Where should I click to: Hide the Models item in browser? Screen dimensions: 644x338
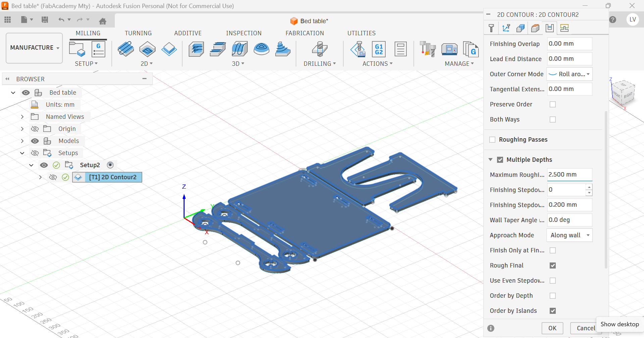tap(35, 141)
